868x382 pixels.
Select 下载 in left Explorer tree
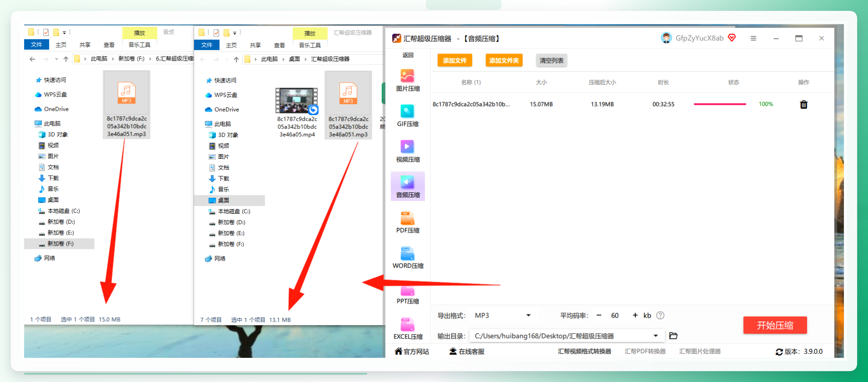point(49,178)
